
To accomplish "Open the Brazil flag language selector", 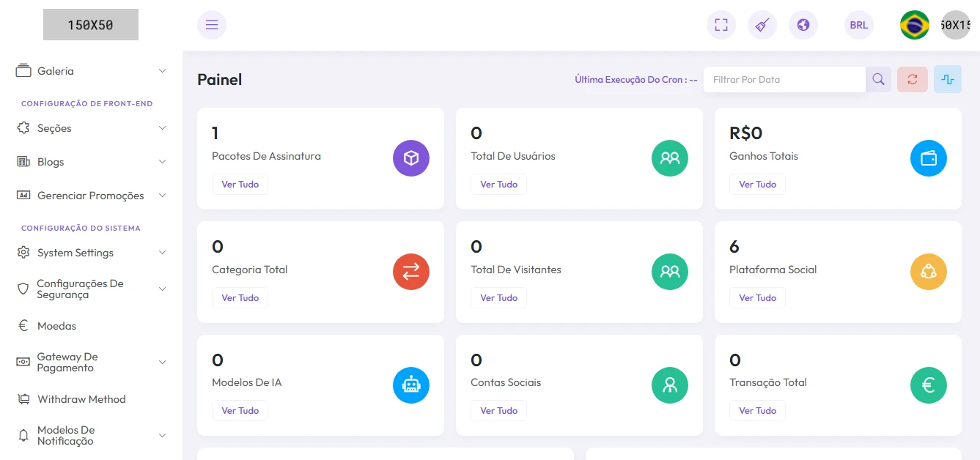I will point(915,25).
